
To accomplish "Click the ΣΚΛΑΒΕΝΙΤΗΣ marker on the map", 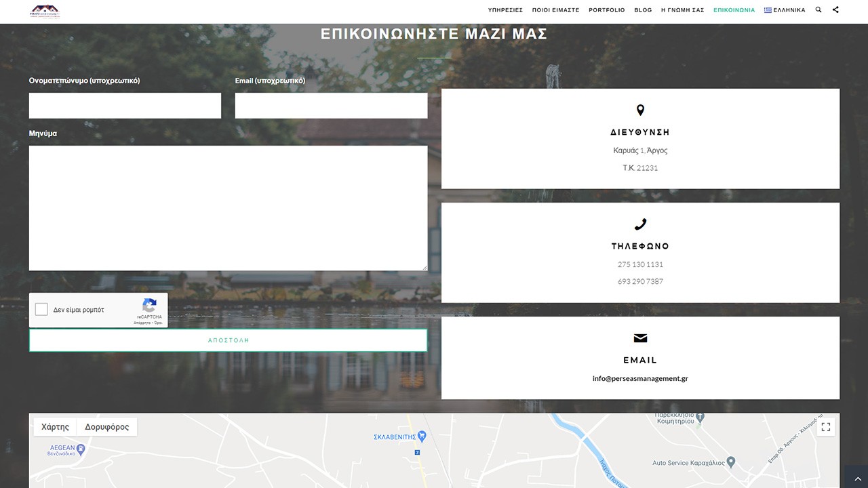I will tap(422, 436).
